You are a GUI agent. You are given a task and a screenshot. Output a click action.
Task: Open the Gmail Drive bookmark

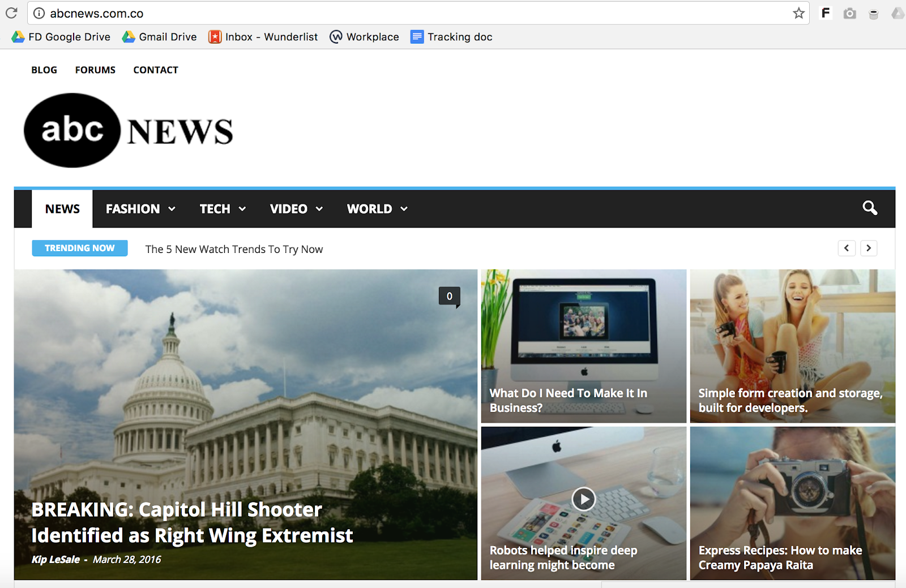[x=160, y=37]
